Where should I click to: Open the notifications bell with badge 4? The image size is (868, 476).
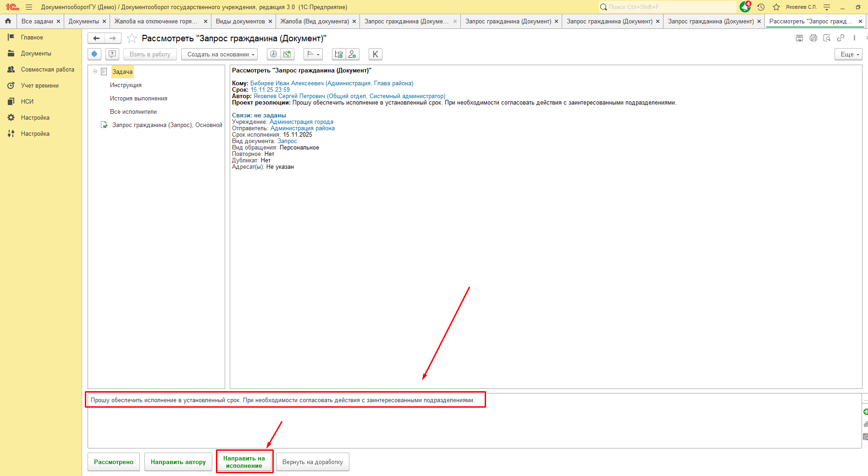click(745, 7)
